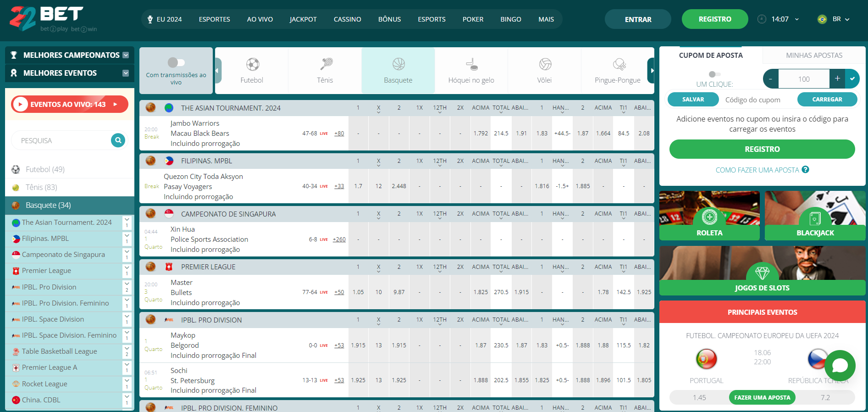Click the 22BET logo
868x412 pixels.
46,18
